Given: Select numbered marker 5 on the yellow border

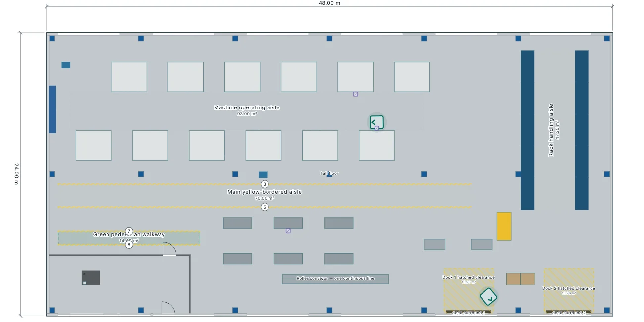Looking at the screenshot, I should [265, 207].
